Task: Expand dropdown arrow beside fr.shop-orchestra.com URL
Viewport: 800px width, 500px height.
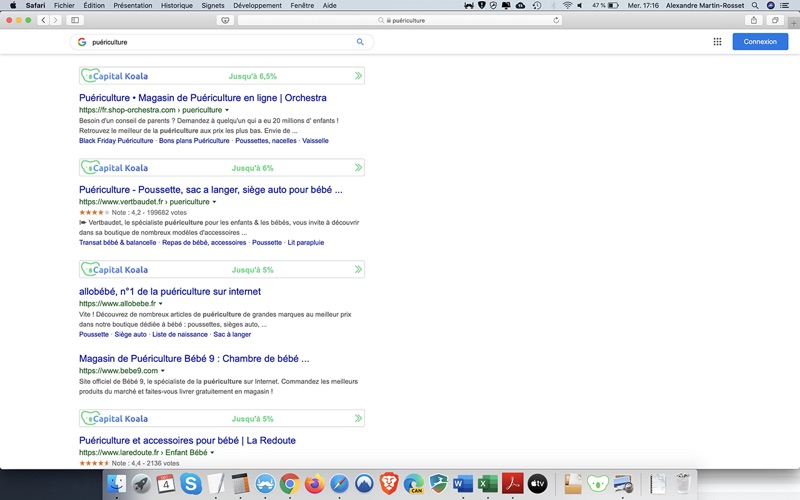Action: (x=227, y=110)
